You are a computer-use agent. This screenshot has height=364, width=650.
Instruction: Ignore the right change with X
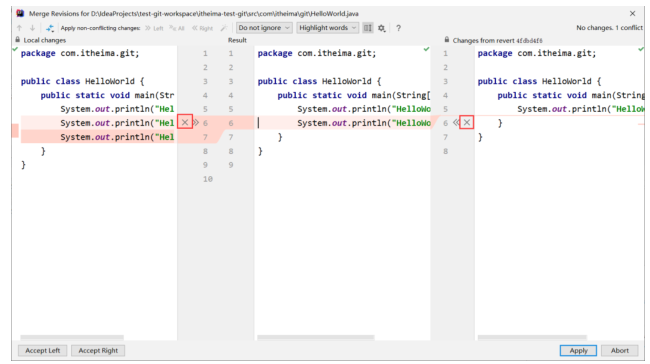pos(467,122)
